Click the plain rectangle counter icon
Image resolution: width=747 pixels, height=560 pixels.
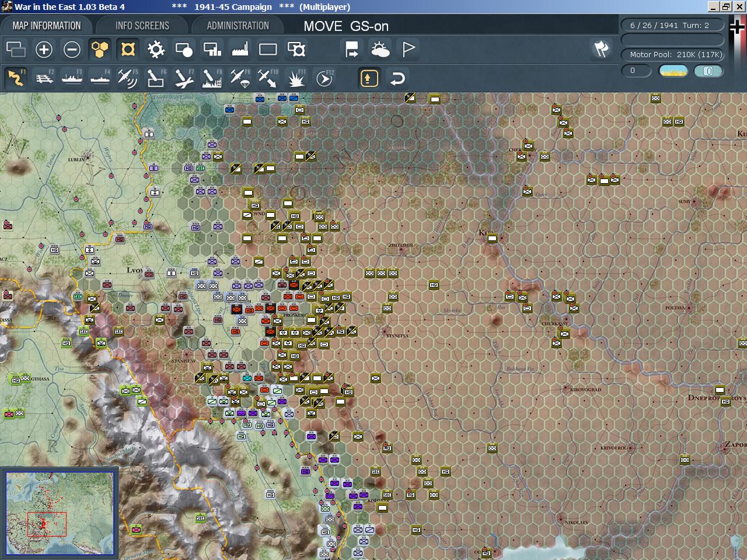pyautogui.click(x=268, y=50)
